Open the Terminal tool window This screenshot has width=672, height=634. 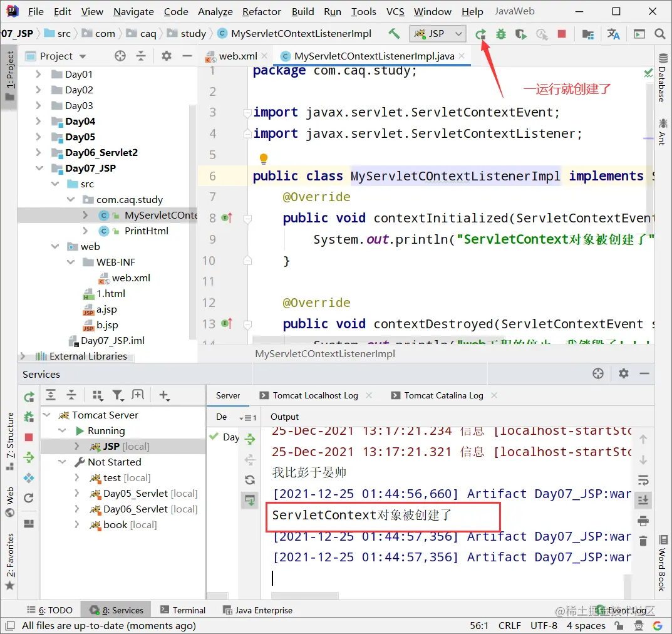click(183, 610)
